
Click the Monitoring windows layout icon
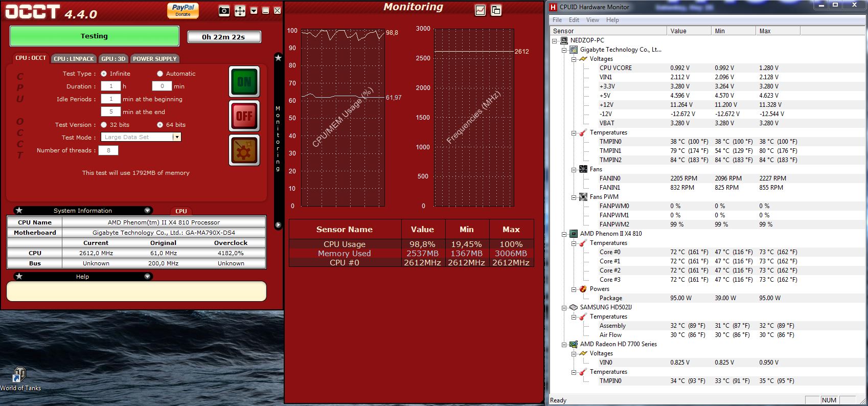(x=496, y=10)
